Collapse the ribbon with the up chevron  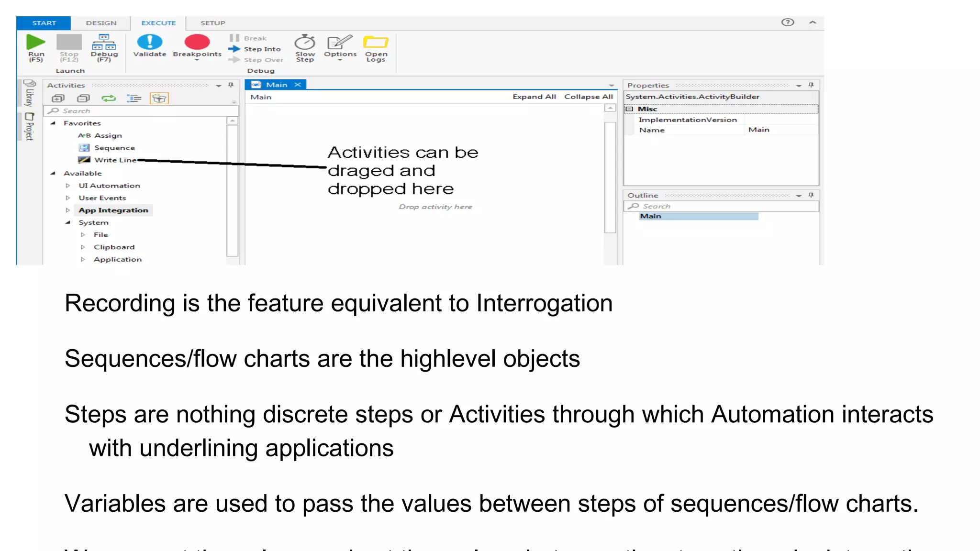click(x=813, y=22)
